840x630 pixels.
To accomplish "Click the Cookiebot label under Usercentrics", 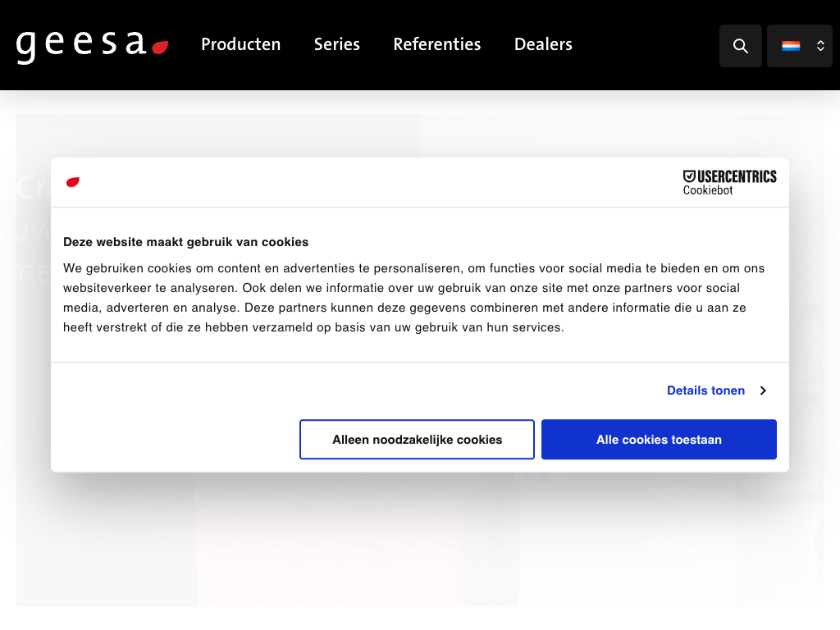I will [708, 190].
